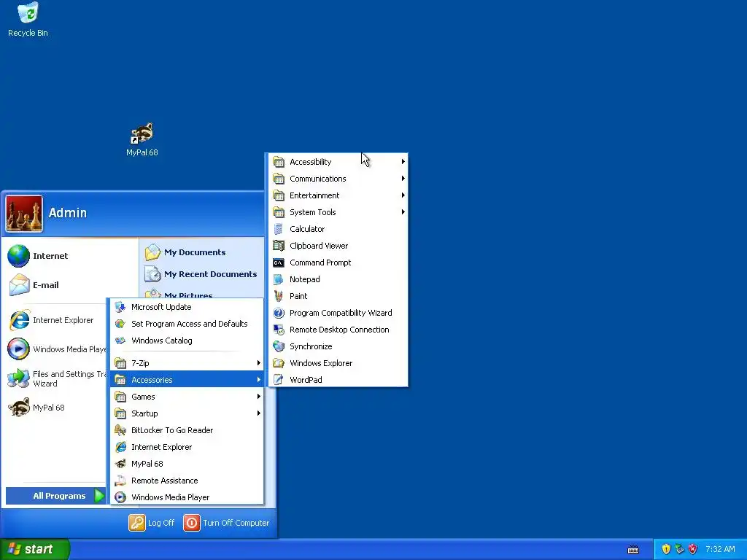Open E-mail envelope icon in Start menu
Viewport: 747px width, 560px height.
point(18,285)
